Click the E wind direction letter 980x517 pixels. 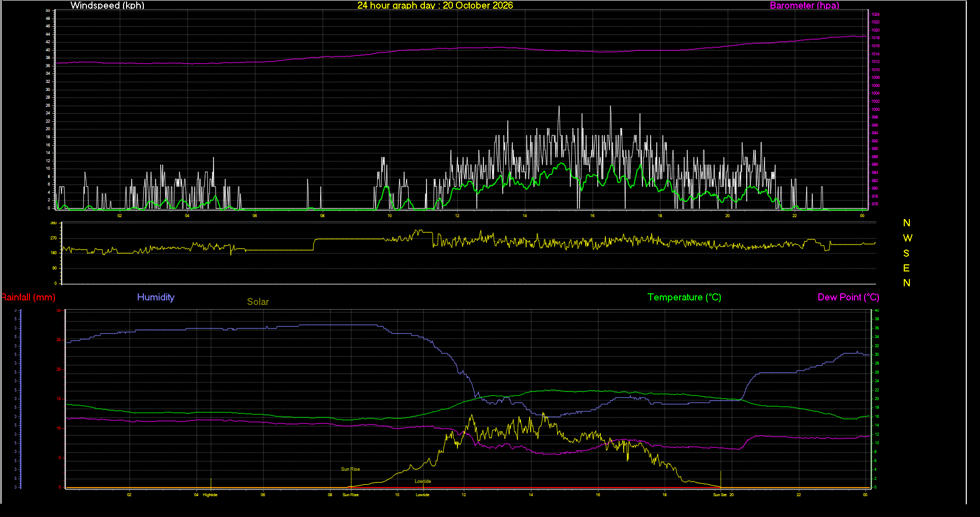coord(906,268)
